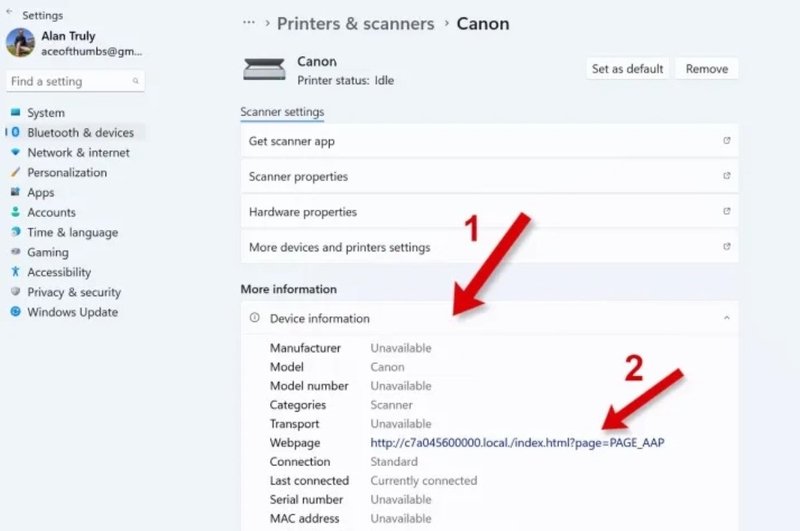This screenshot has width=800, height=531.
Task: Open the System settings icon in sidebar
Action: point(15,112)
